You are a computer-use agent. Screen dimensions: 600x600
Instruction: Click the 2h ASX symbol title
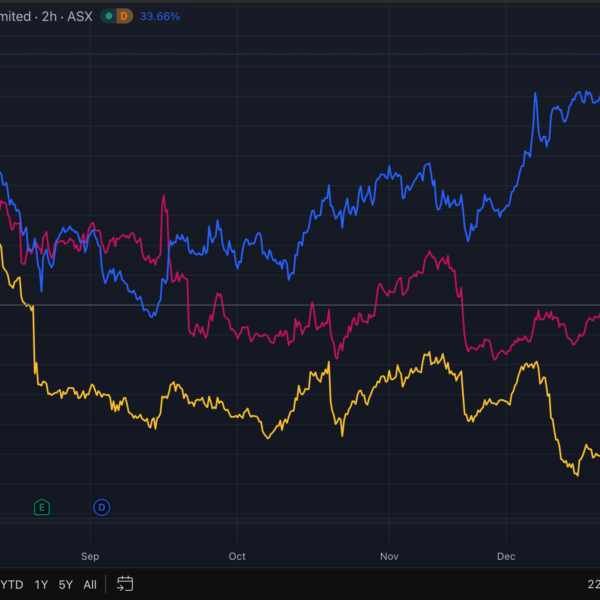[x=50, y=16]
